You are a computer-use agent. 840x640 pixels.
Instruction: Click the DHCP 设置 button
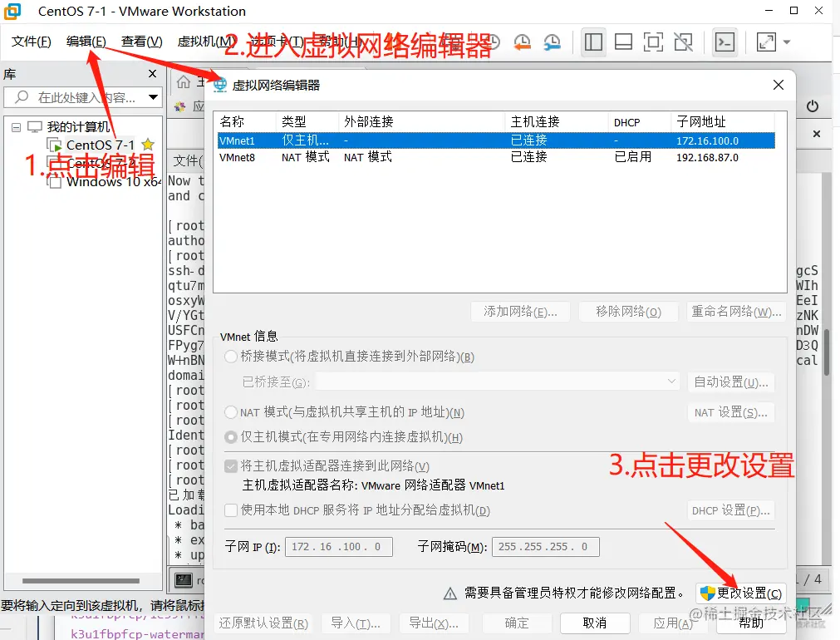point(730,510)
